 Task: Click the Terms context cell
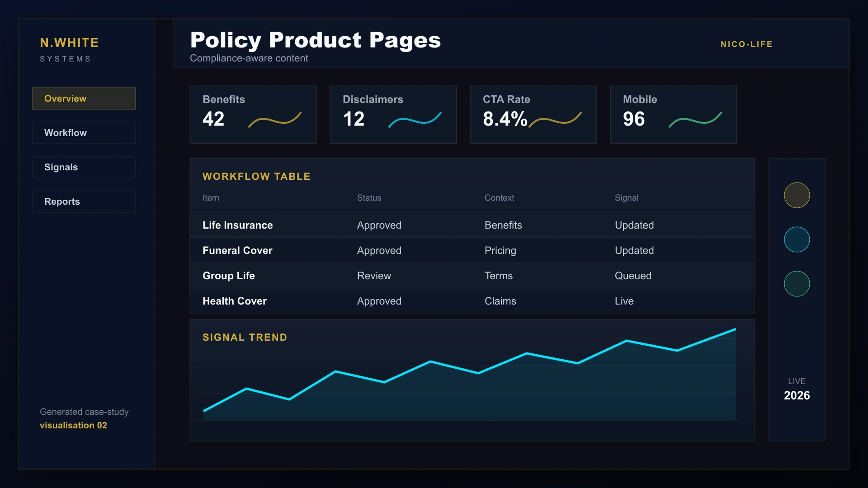[499, 276]
